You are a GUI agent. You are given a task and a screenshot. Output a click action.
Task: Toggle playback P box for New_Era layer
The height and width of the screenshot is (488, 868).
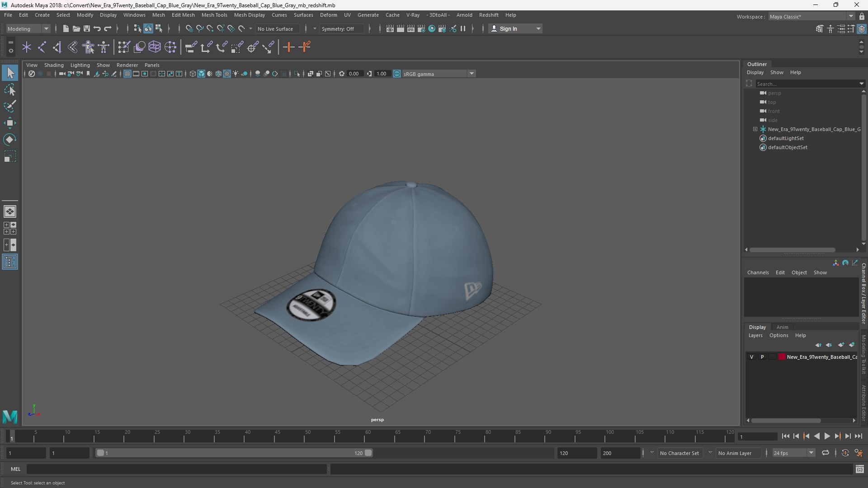(762, 357)
